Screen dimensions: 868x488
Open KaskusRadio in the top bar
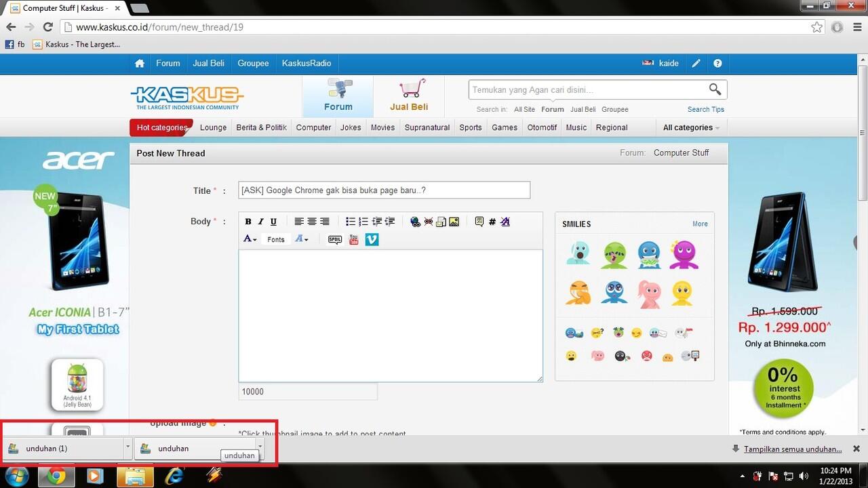pyautogui.click(x=307, y=63)
